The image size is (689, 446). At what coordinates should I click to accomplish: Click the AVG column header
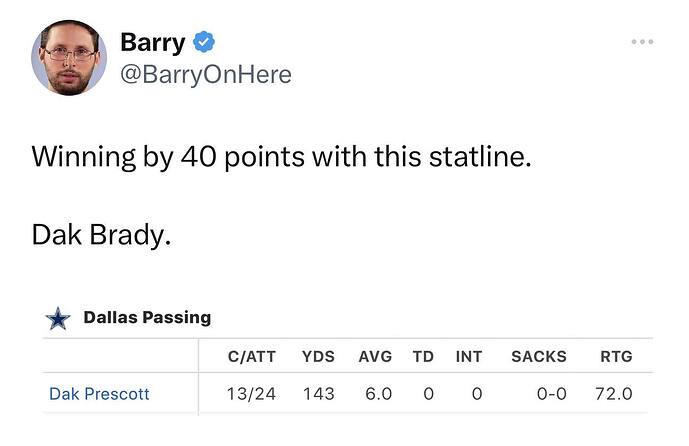pos(375,356)
